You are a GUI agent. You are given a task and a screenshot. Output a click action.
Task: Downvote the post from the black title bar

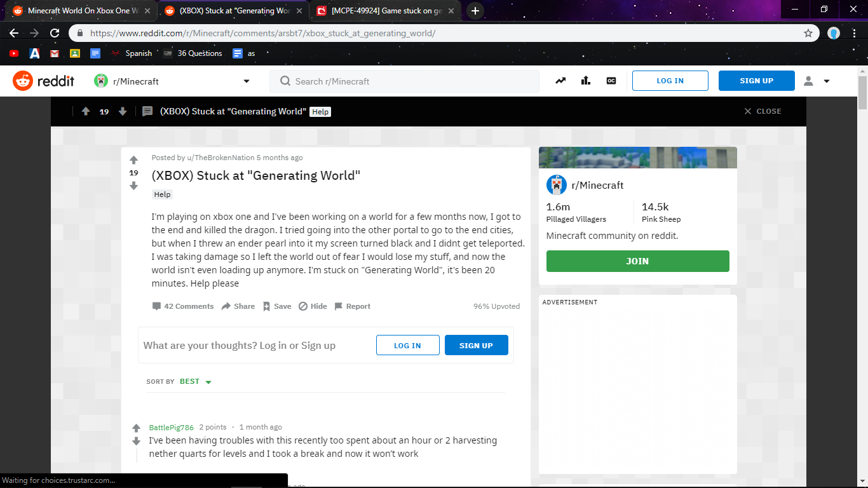click(x=123, y=111)
